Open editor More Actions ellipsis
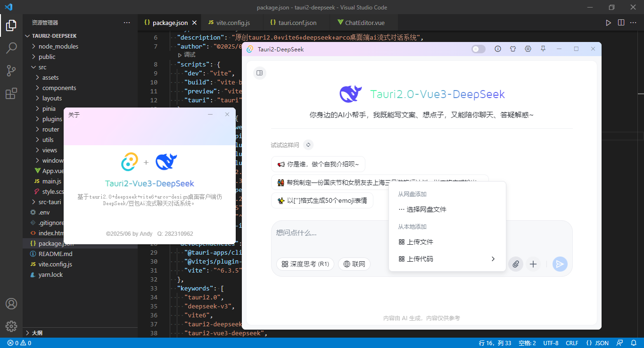The width and height of the screenshot is (644, 348). pos(634,23)
